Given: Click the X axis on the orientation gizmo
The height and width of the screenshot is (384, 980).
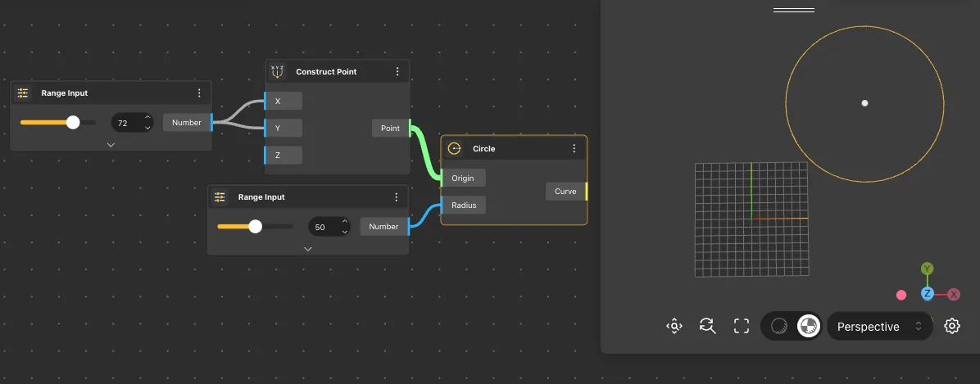Looking at the screenshot, I should (954, 294).
